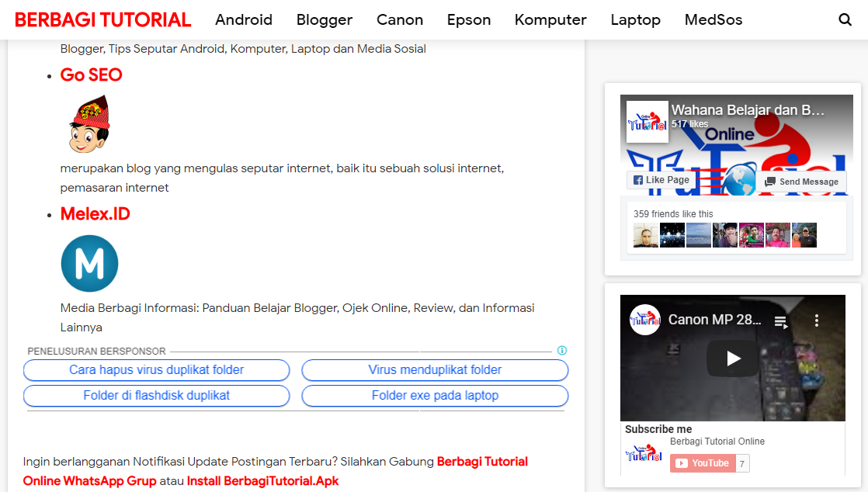This screenshot has width=868, height=492.
Task: Click the Canon MP 28… video title
Action: tap(714, 320)
